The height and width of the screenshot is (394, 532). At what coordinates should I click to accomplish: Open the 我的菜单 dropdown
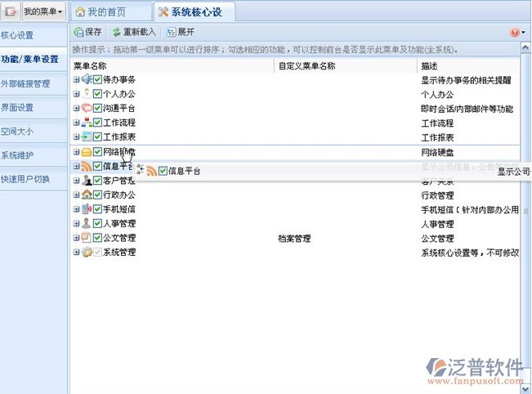tap(43, 12)
